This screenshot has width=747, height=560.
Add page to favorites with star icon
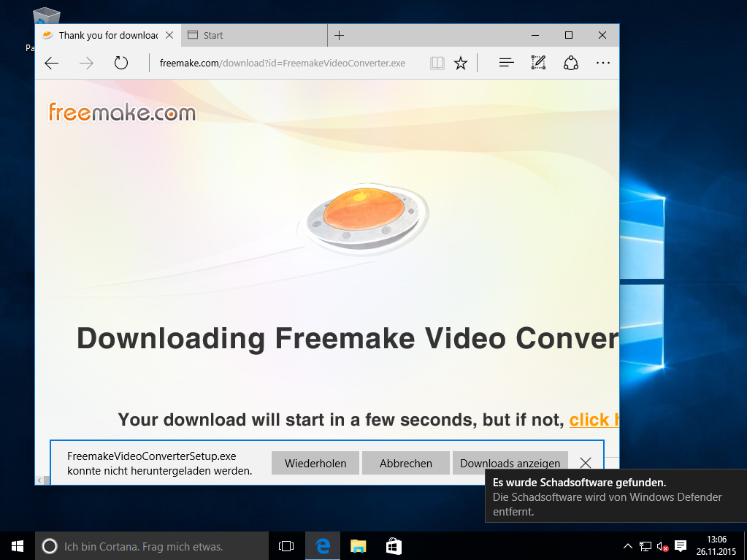[x=461, y=63]
